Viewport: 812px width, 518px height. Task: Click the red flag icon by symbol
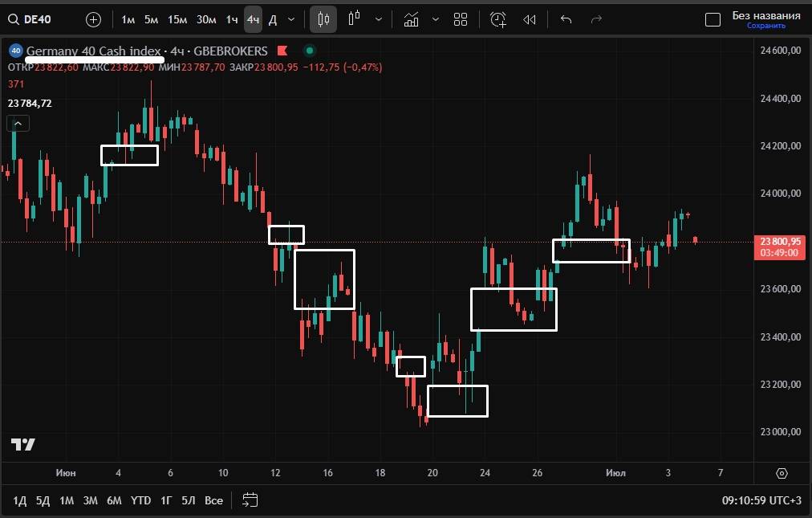coord(282,51)
